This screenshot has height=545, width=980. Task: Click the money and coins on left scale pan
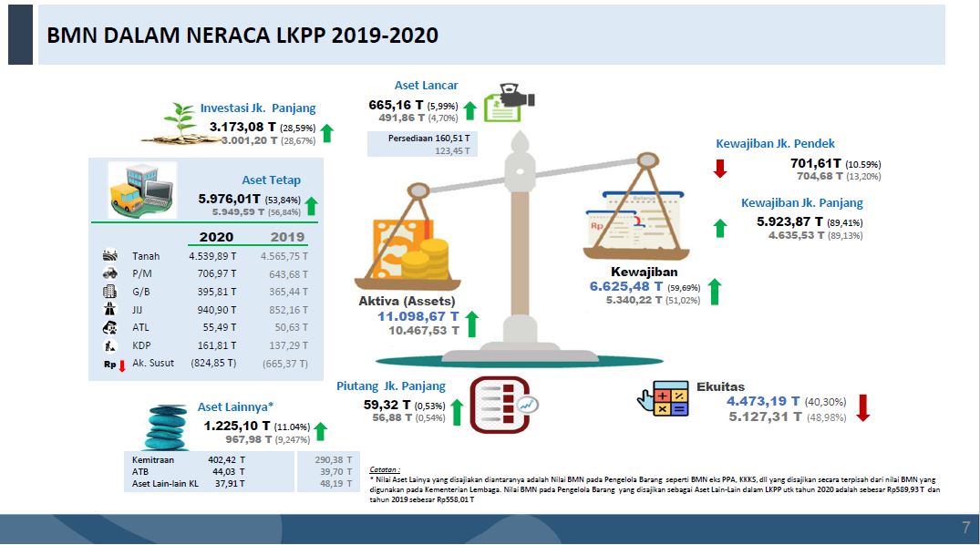click(x=409, y=250)
